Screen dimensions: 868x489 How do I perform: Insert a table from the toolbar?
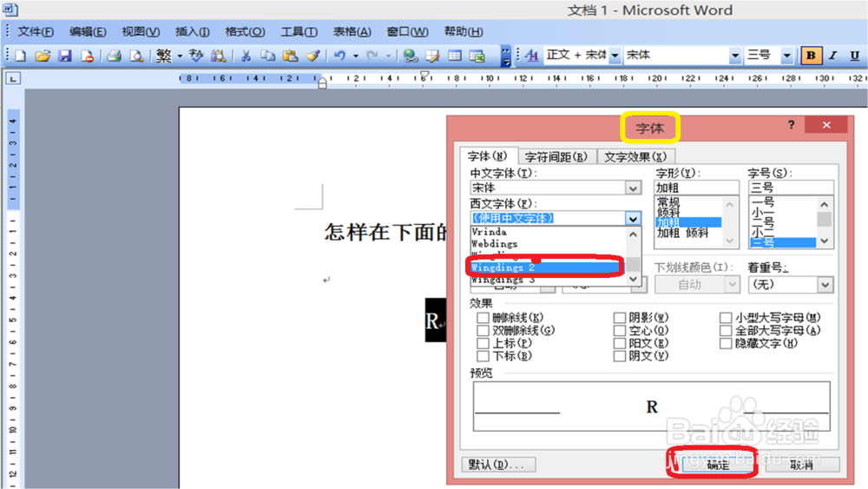pos(455,56)
